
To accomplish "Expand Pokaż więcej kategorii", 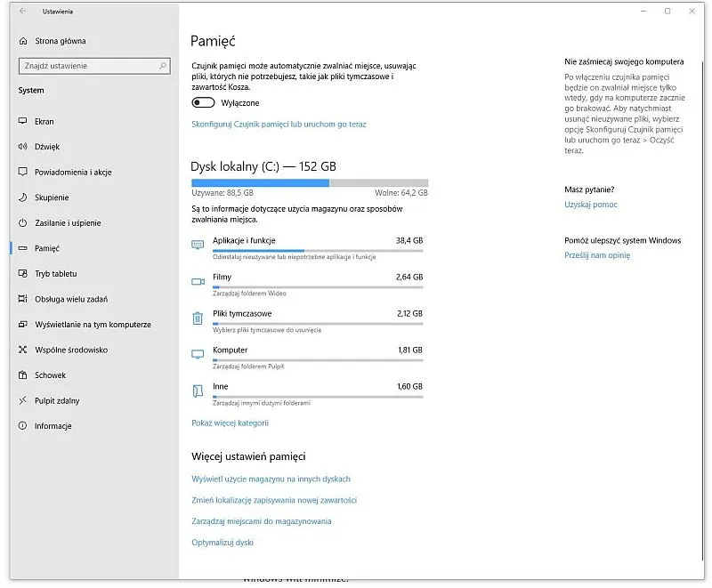I will coord(230,423).
